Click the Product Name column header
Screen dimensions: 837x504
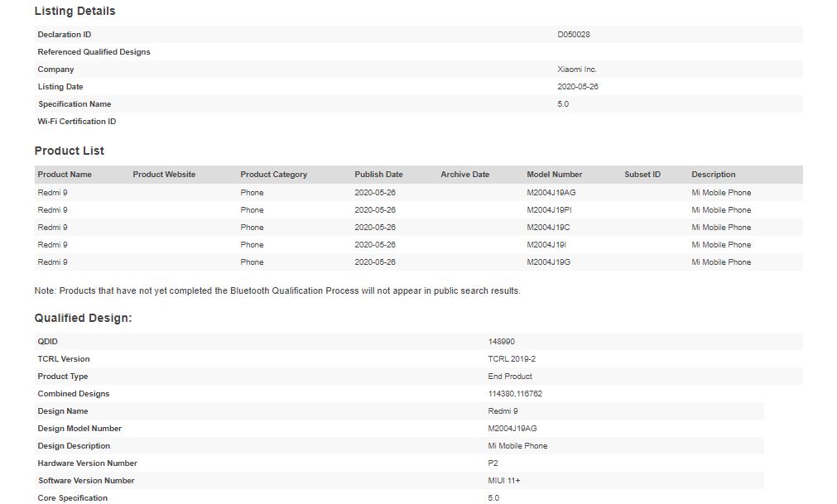pyautogui.click(x=65, y=175)
